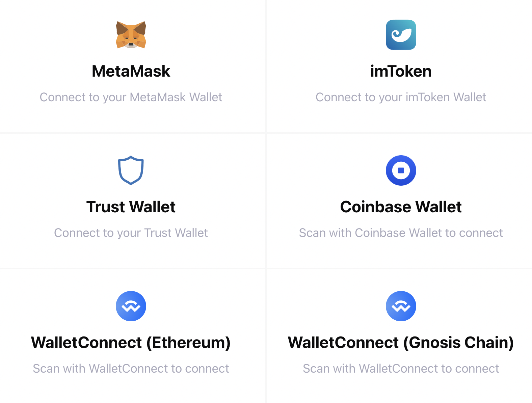Click the Coinbase Wallet blue circle icon
The height and width of the screenshot is (403, 532).
tap(401, 170)
